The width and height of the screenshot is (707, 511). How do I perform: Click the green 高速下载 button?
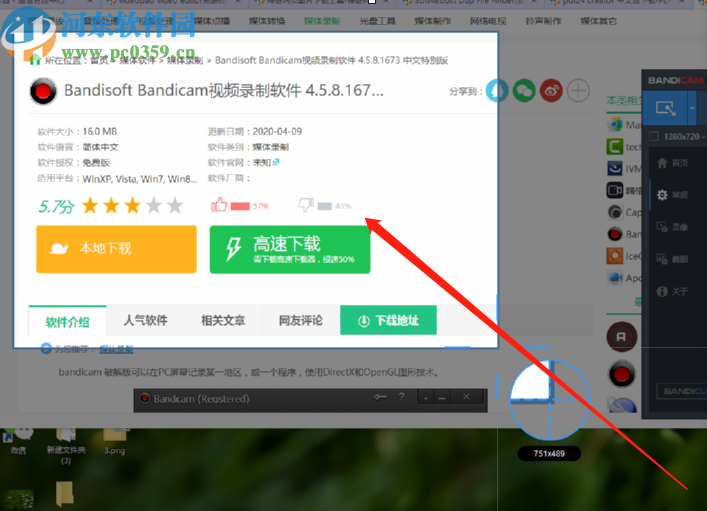pyautogui.click(x=290, y=249)
